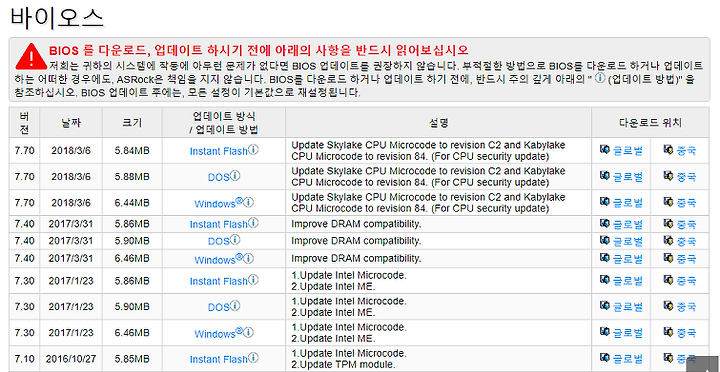Download 7.30 Windows via 중국 link

click(x=686, y=333)
